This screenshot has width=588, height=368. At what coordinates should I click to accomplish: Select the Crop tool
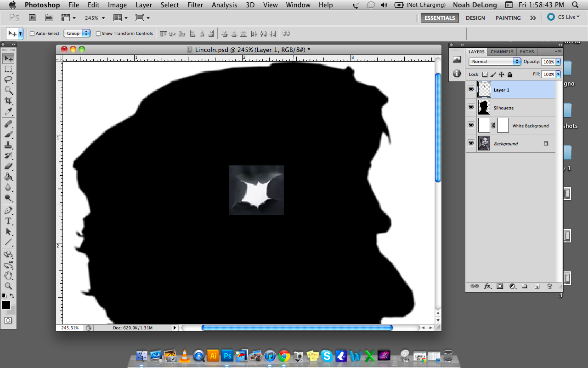coord(8,101)
